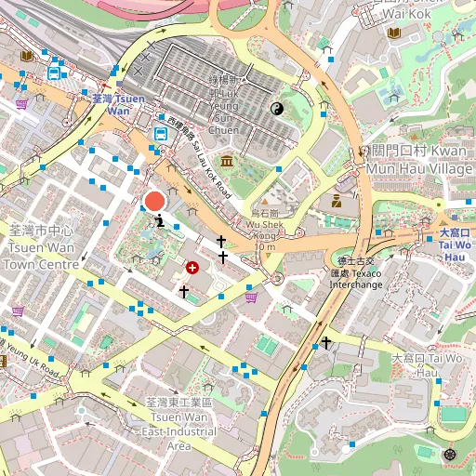Select the Tsuen Wan Town Centre label

point(41,247)
